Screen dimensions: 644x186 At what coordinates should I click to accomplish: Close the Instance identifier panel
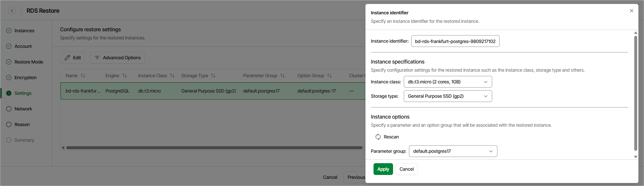[632, 11]
